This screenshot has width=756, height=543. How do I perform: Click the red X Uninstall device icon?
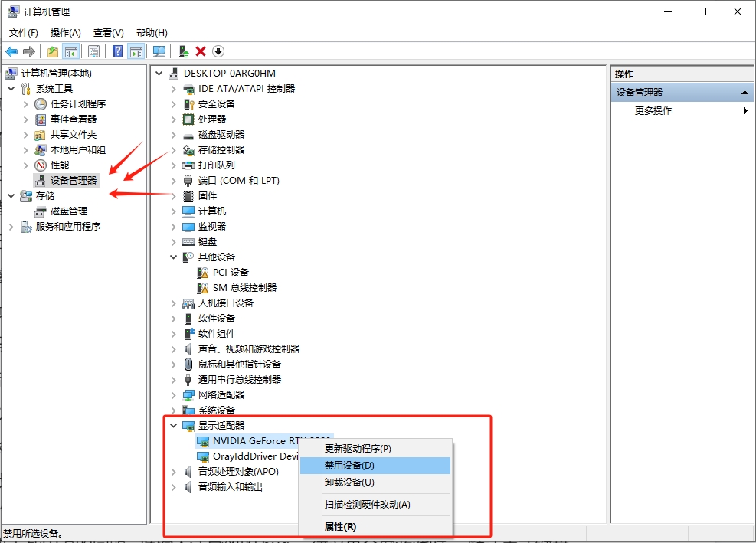click(201, 51)
